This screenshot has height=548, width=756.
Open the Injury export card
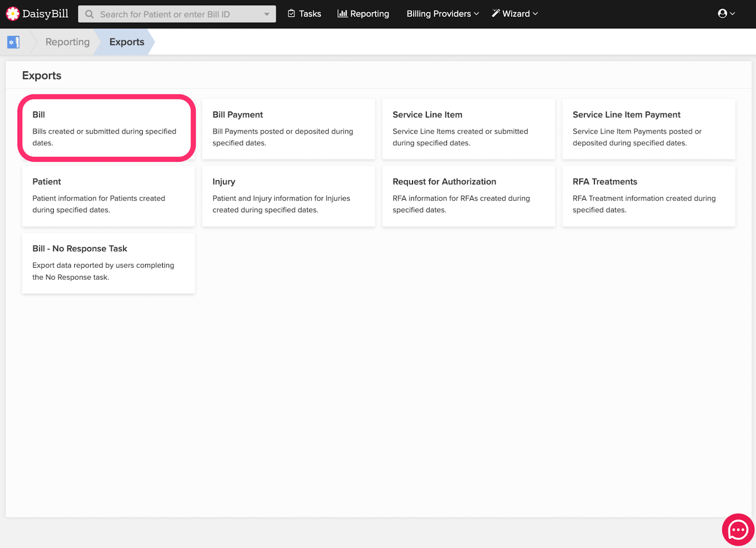pyautogui.click(x=288, y=196)
